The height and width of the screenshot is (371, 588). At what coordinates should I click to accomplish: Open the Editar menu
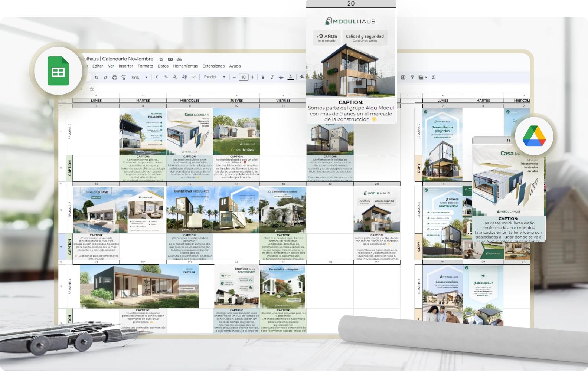98,66
